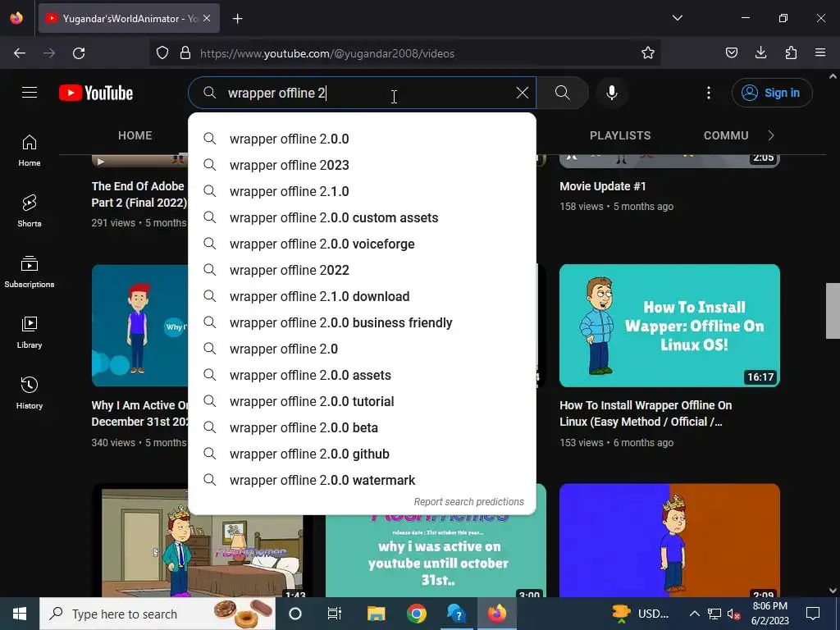Open Chrome from the taskbar

click(x=416, y=614)
